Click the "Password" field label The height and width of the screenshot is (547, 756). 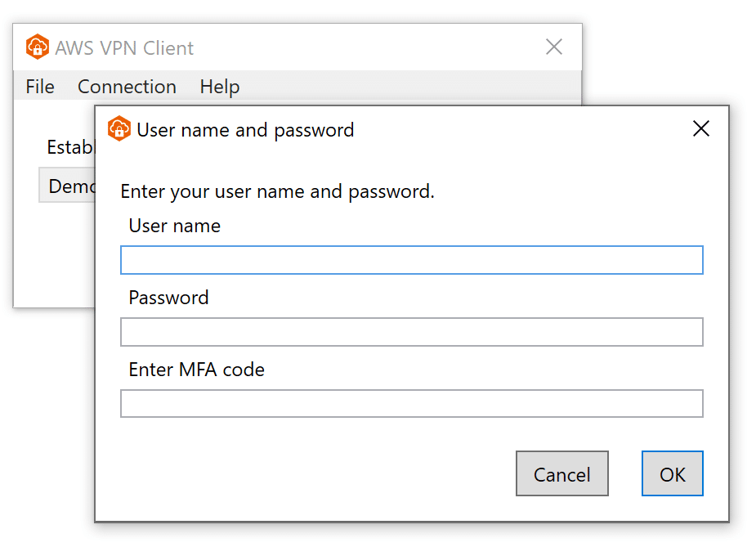[x=168, y=298]
